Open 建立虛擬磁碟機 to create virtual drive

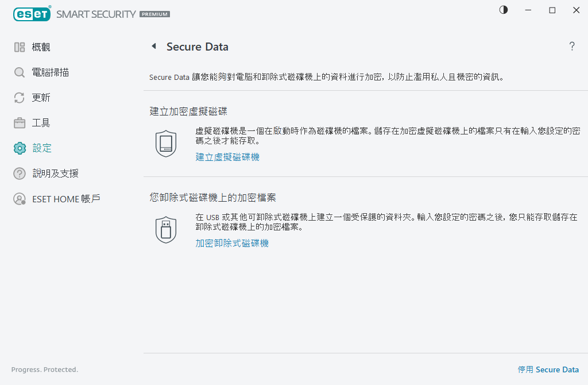coord(227,156)
